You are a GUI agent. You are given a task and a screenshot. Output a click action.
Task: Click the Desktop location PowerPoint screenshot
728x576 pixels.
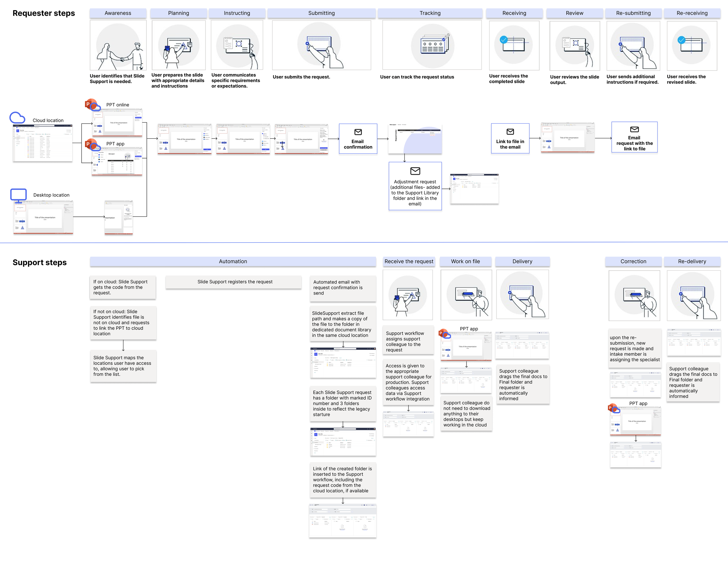click(x=43, y=218)
